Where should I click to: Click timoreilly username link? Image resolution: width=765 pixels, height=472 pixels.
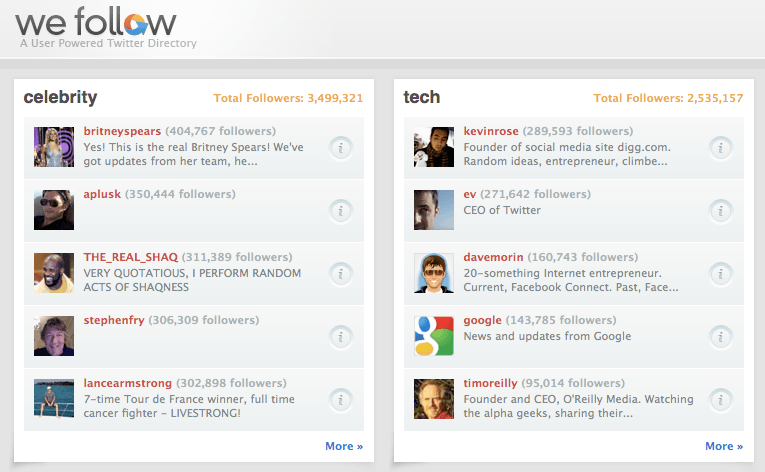pyautogui.click(x=490, y=383)
